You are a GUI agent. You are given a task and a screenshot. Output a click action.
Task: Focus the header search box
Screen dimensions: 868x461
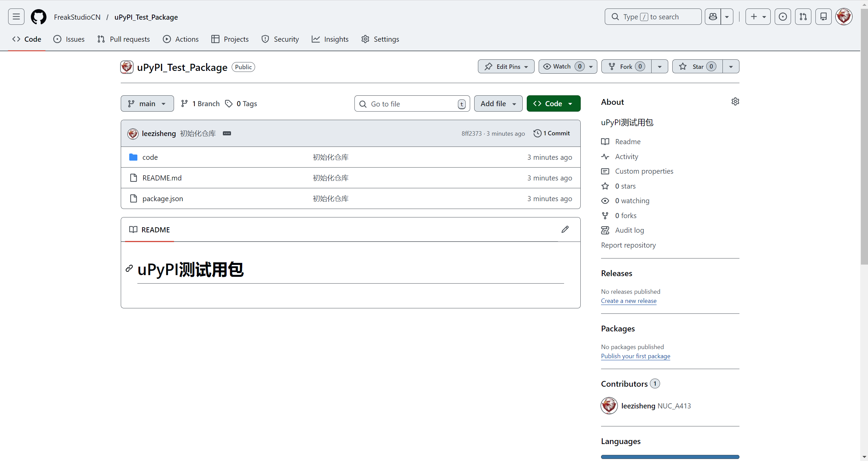(x=653, y=17)
